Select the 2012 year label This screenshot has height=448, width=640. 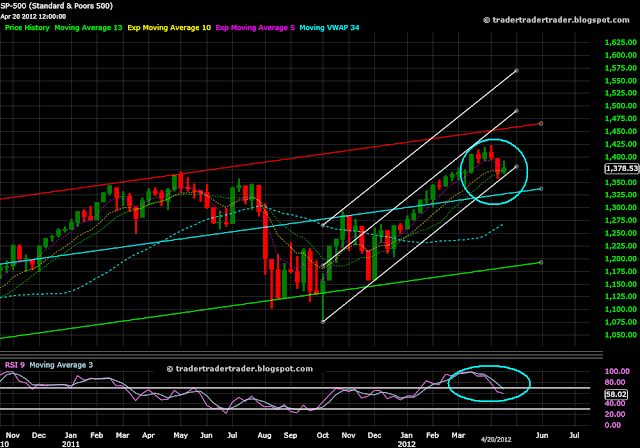[x=407, y=444]
